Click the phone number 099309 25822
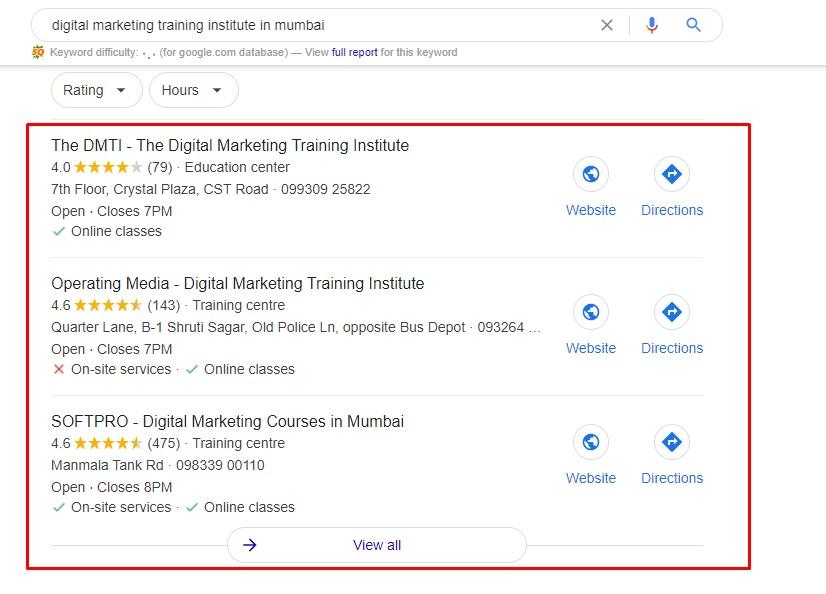This screenshot has height=594, width=826. (326, 190)
